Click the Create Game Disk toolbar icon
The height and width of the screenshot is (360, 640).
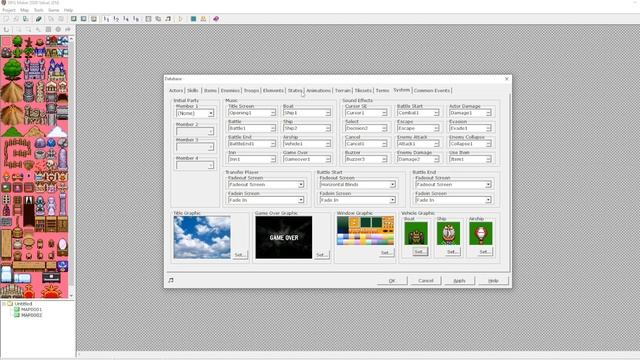coord(39,19)
